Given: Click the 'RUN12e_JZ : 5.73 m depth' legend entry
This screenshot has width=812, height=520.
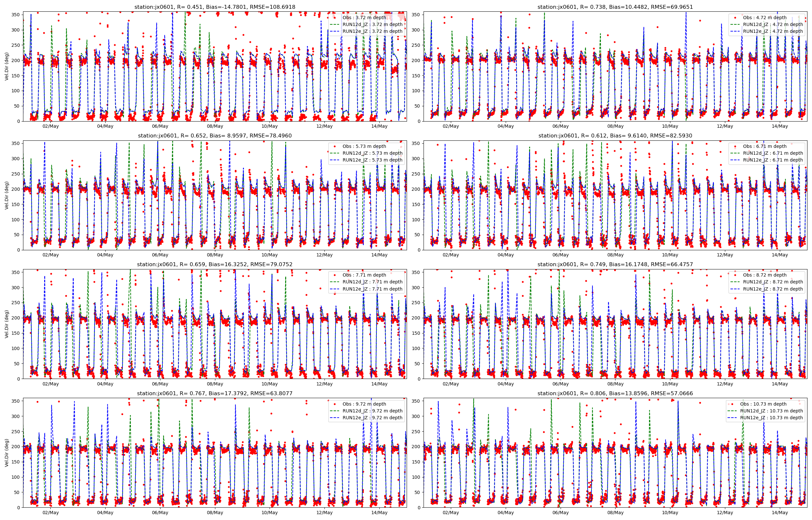Looking at the screenshot, I should pyautogui.click(x=373, y=160).
